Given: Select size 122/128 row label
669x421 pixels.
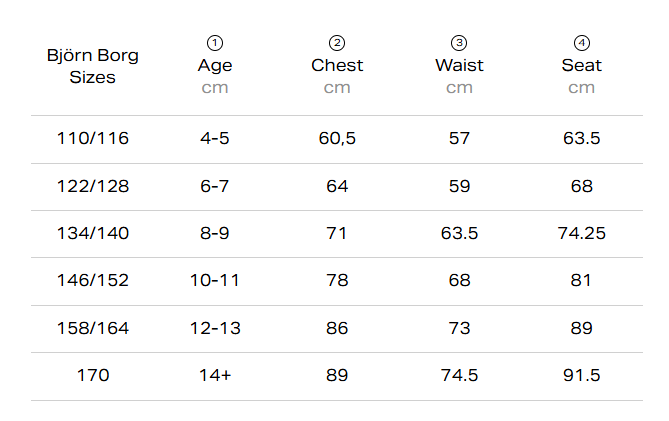Looking at the screenshot, I should (x=93, y=186).
